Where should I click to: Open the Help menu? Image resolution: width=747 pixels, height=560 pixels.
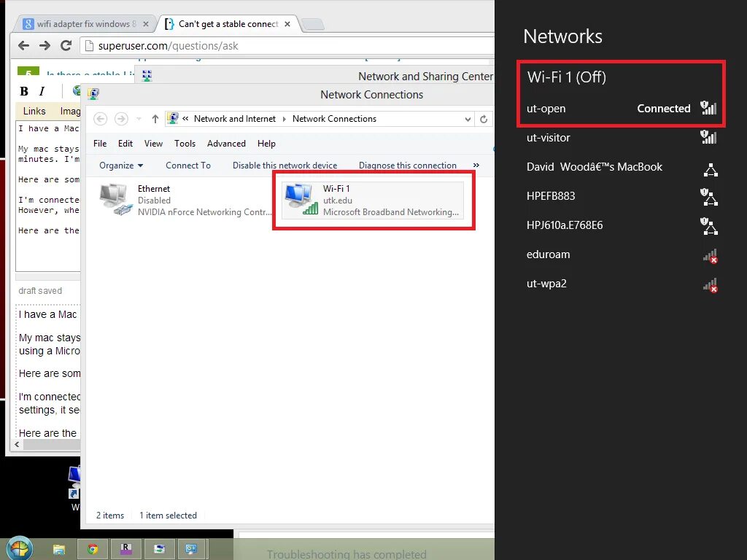pos(266,144)
